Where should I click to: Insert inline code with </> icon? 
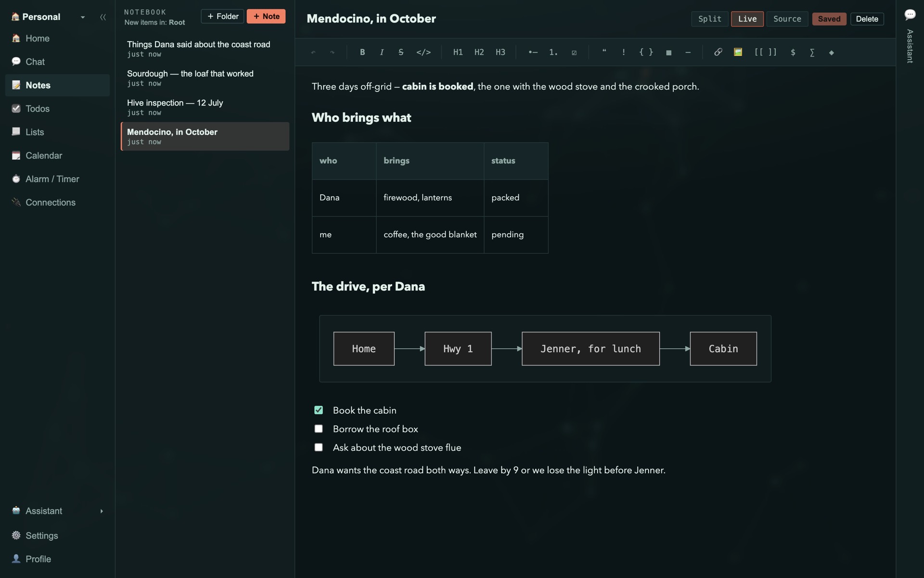click(423, 52)
